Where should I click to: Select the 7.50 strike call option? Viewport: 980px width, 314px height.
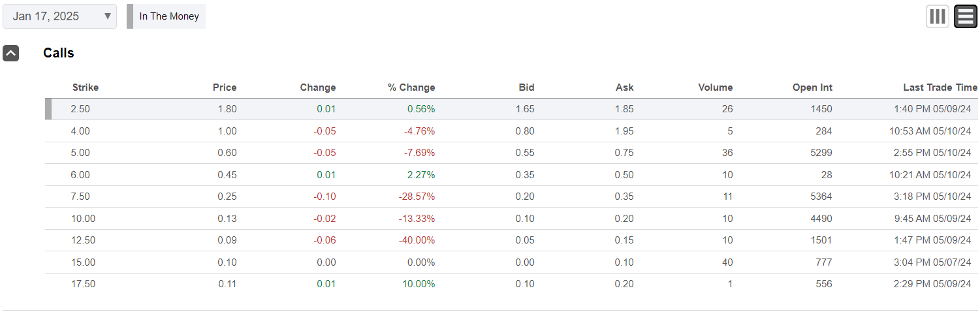click(80, 196)
